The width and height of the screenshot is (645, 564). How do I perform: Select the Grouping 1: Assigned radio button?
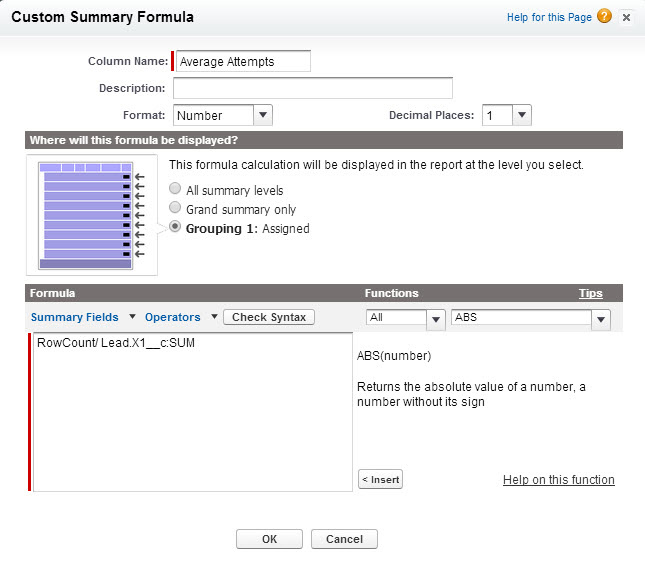(175, 226)
